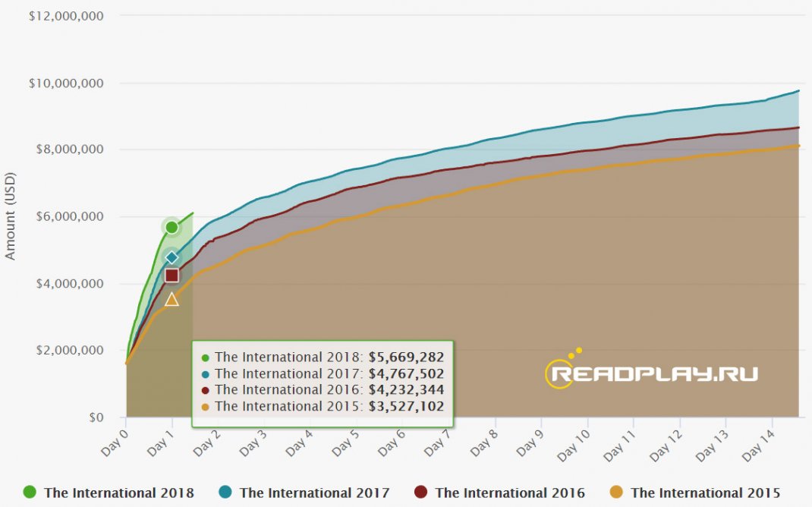812x507 pixels.
Task: Click the Day 7 axis label
Action: coord(438,442)
